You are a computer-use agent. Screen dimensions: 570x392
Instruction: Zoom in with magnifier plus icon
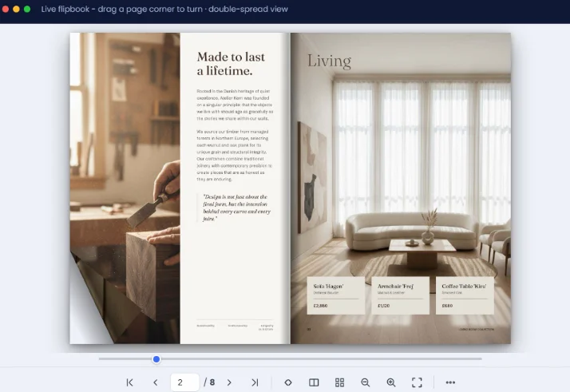(391, 382)
